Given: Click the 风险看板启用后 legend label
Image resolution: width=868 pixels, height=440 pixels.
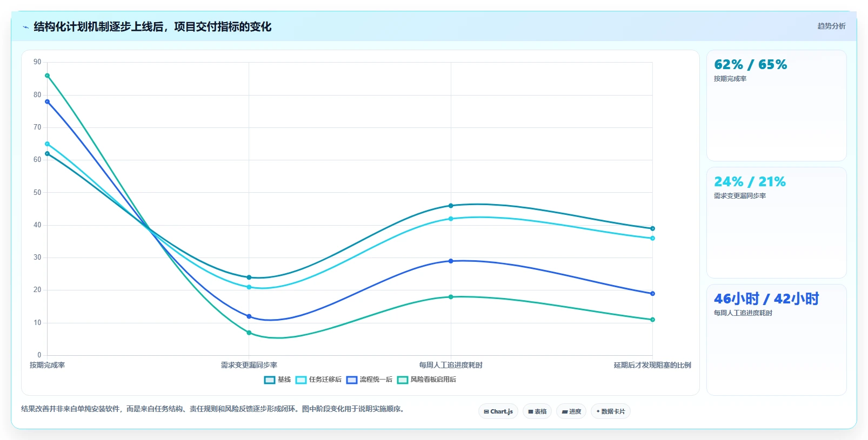Looking at the screenshot, I should (433, 380).
